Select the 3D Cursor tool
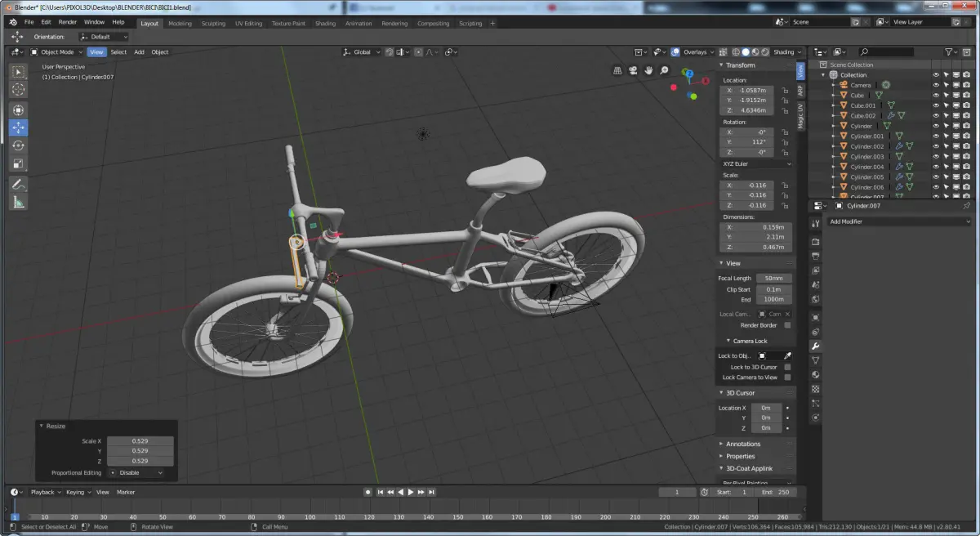This screenshot has height=536, width=980. click(18, 89)
